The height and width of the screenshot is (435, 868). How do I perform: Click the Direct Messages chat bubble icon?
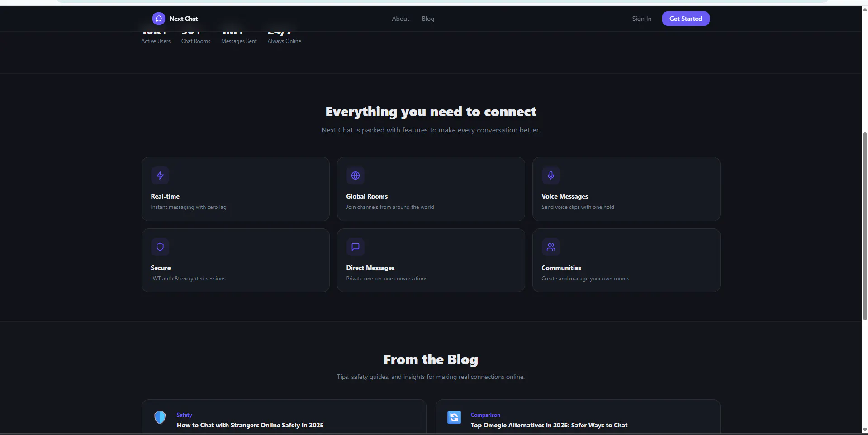[x=356, y=247]
